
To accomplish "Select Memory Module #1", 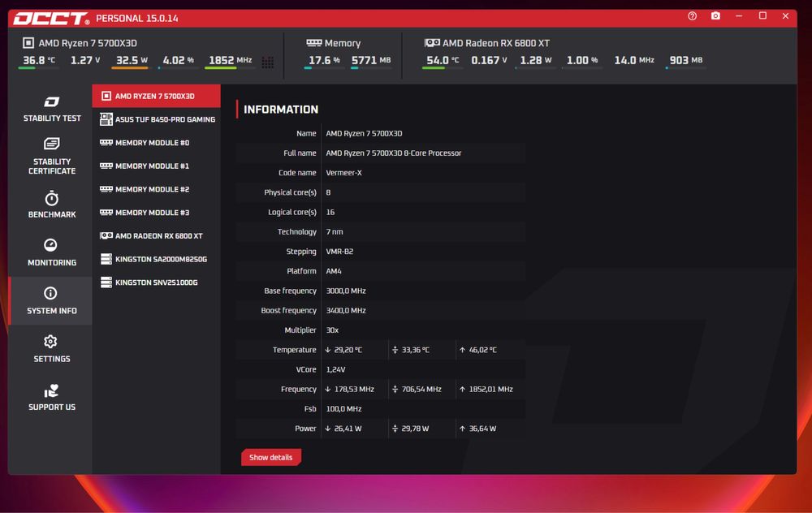I will 156,166.
